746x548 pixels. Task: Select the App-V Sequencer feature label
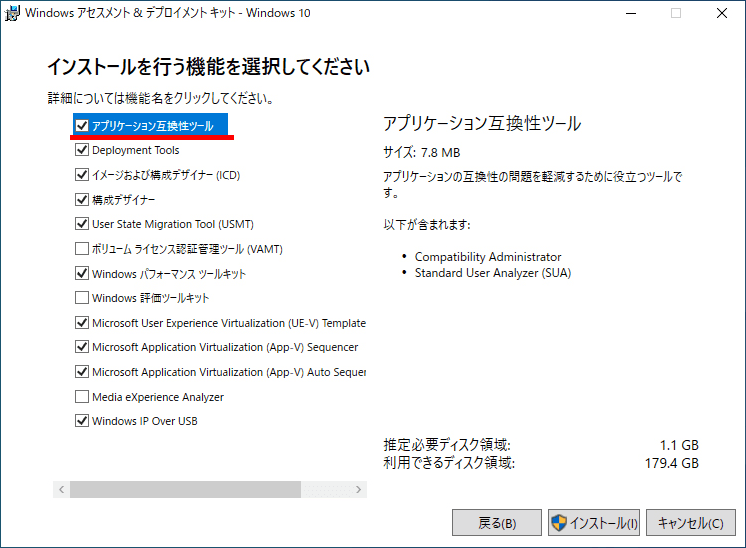(225, 347)
